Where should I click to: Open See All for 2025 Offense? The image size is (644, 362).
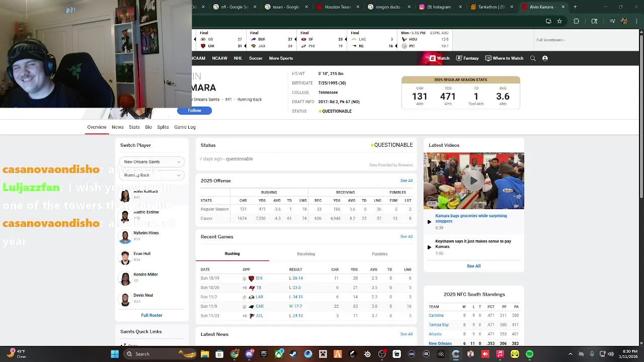click(407, 180)
